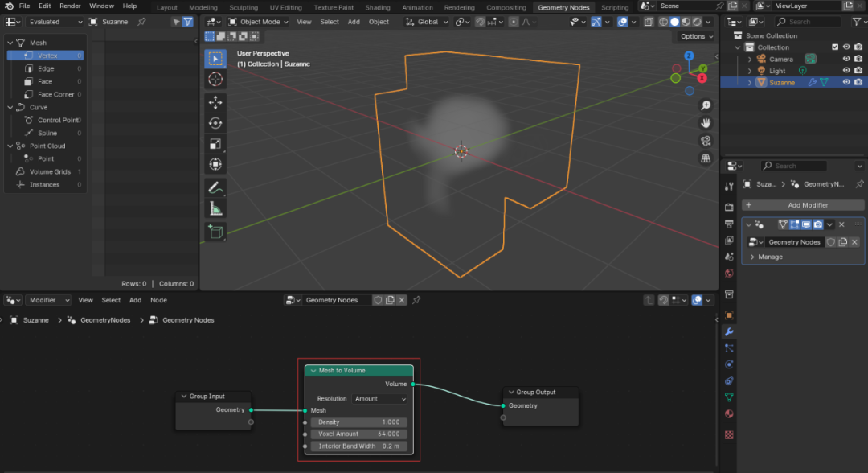Click the pan view hand icon
This screenshot has height=473, width=868.
tap(706, 123)
